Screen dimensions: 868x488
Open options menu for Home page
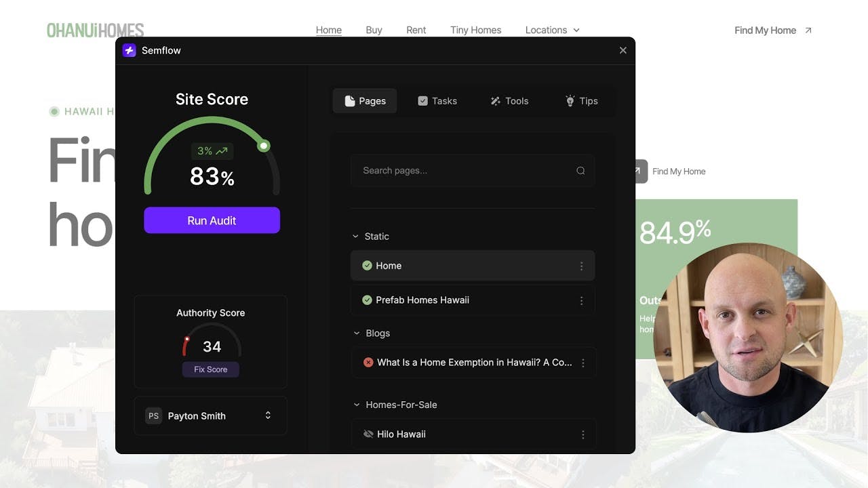[581, 266]
